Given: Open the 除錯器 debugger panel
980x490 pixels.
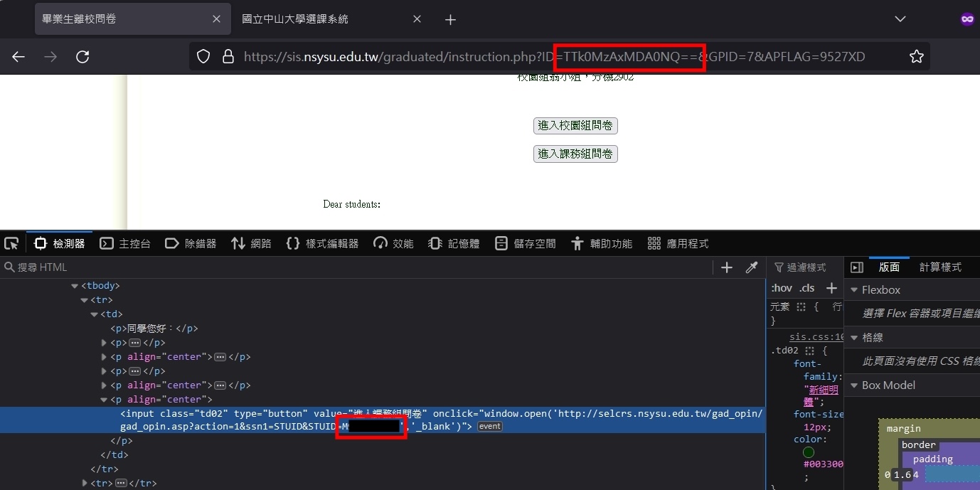Looking at the screenshot, I should [190, 244].
